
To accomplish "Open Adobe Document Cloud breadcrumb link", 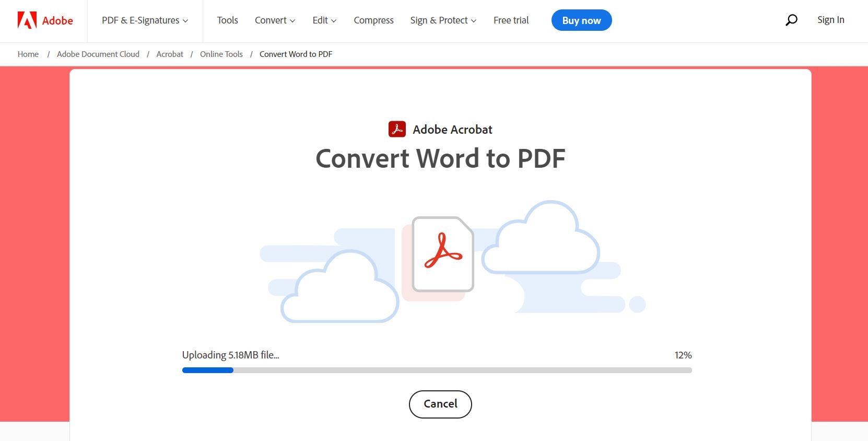I will [98, 54].
